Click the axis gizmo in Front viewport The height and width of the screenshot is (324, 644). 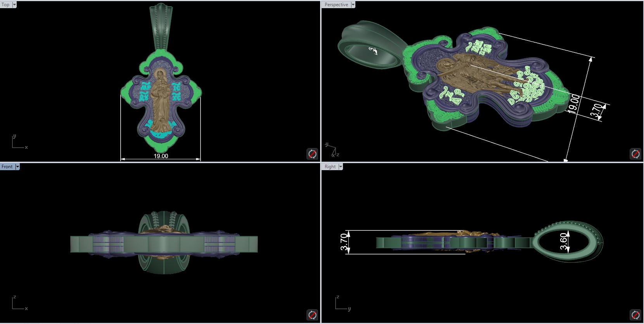coord(19,303)
